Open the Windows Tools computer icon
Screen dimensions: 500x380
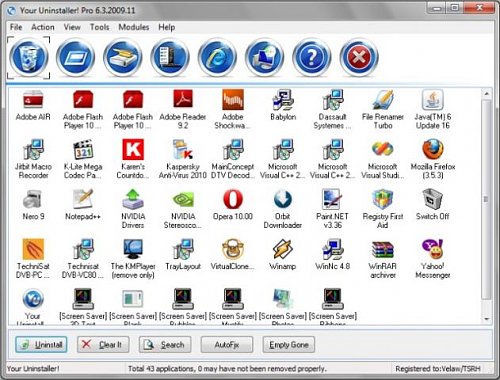[265, 57]
